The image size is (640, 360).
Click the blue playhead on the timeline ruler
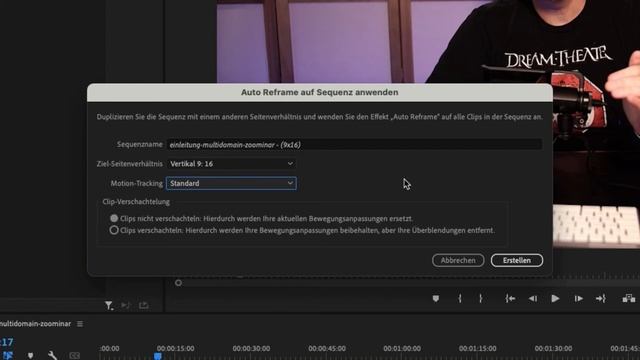click(158, 356)
